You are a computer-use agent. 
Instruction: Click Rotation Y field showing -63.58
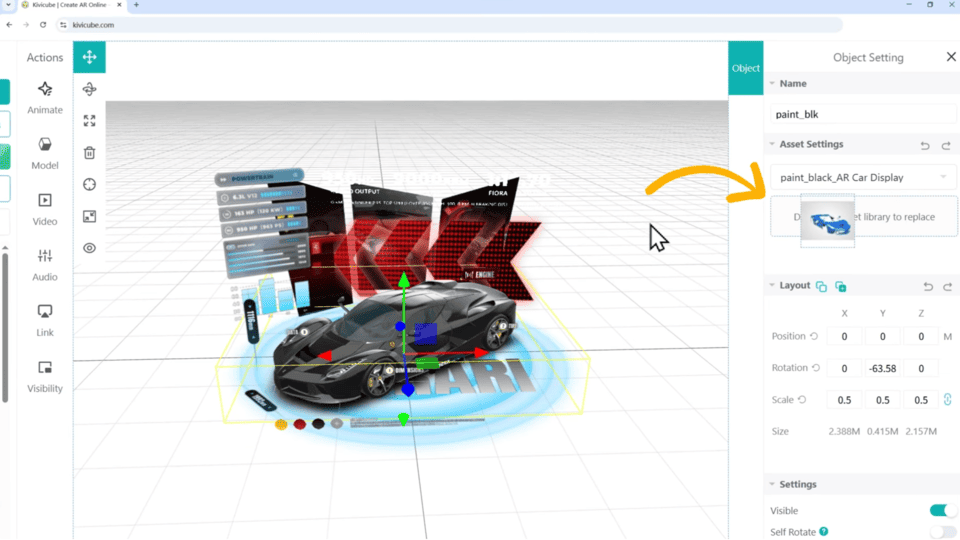point(882,368)
